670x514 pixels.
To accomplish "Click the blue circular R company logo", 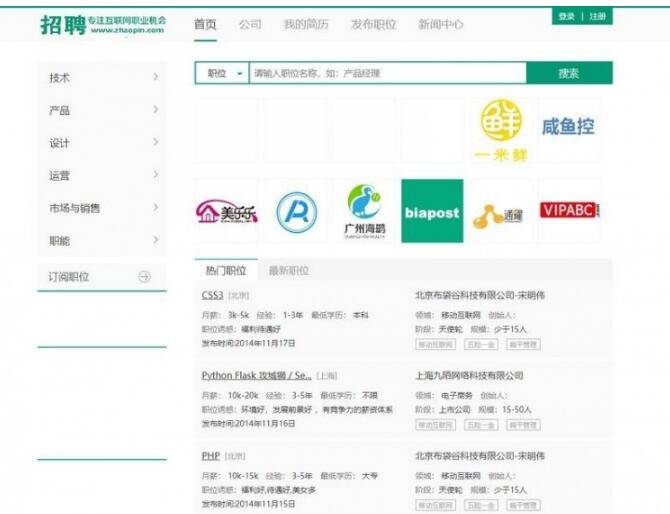I will (x=296, y=211).
